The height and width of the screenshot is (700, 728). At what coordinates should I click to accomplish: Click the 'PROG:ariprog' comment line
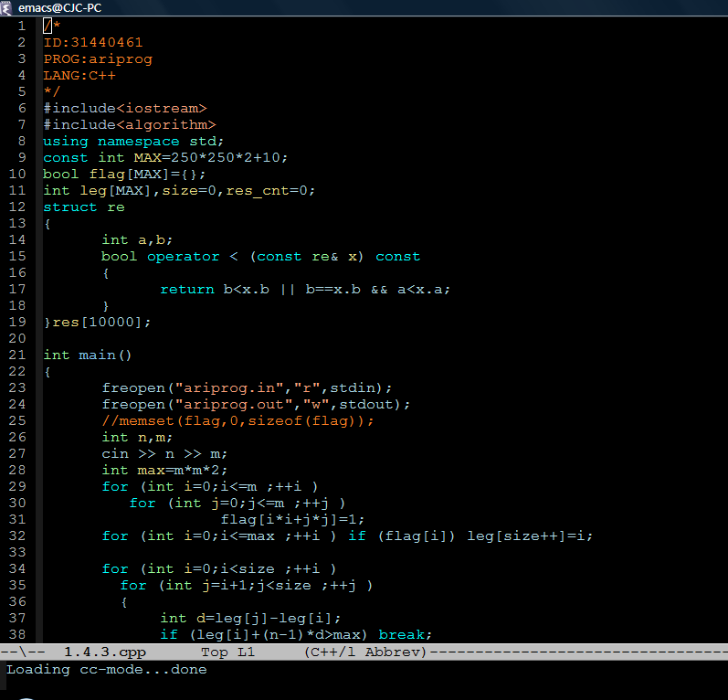pos(98,59)
